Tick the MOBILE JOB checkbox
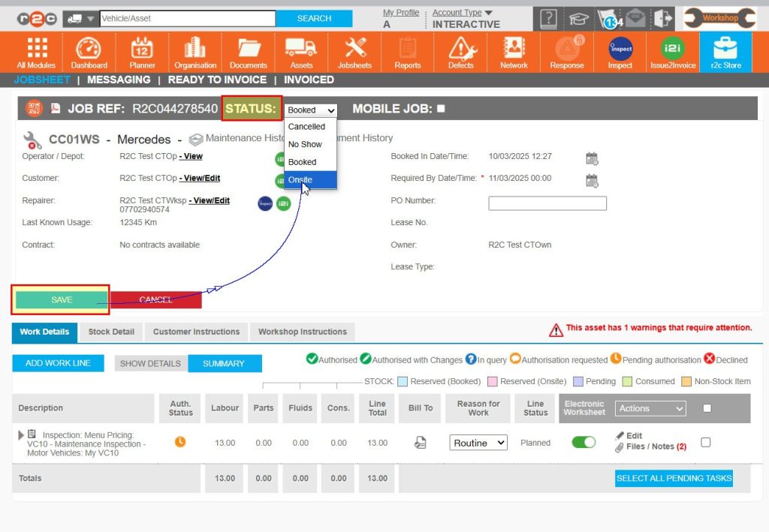 coord(439,109)
